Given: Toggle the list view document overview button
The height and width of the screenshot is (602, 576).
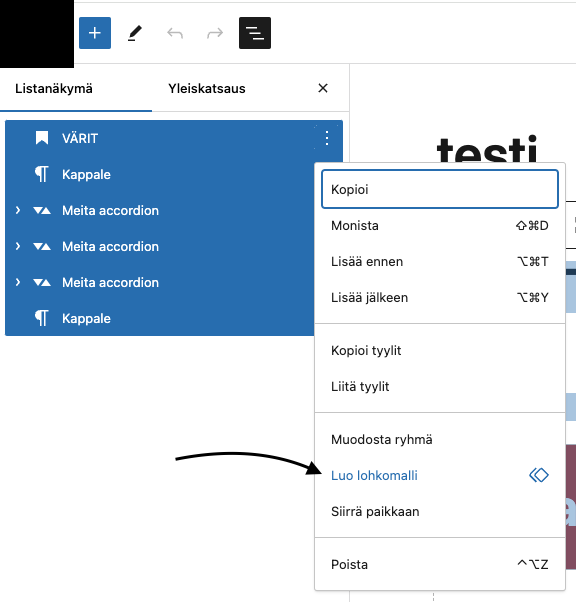Looking at the screenshot, I should tap(255, 33).
